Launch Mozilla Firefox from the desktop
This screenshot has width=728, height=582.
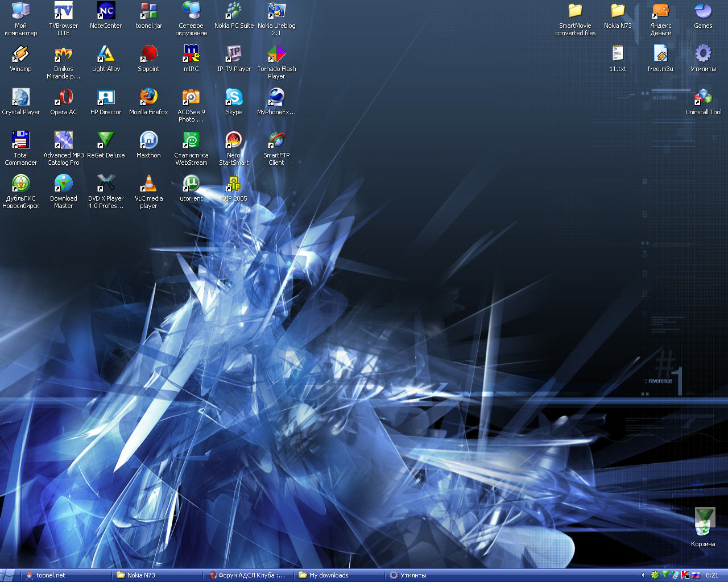148,98
